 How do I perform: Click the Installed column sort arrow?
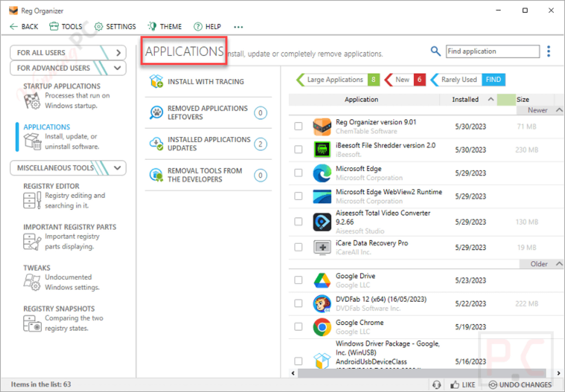click(491, 99)
